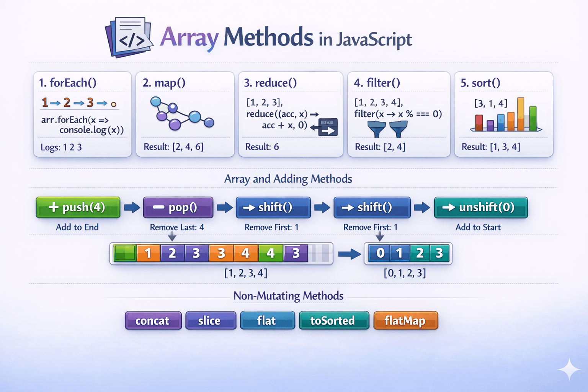Open the 1. forEach() card
The width and height of the screenshot is (588, 392).
[x=82, y=114]
